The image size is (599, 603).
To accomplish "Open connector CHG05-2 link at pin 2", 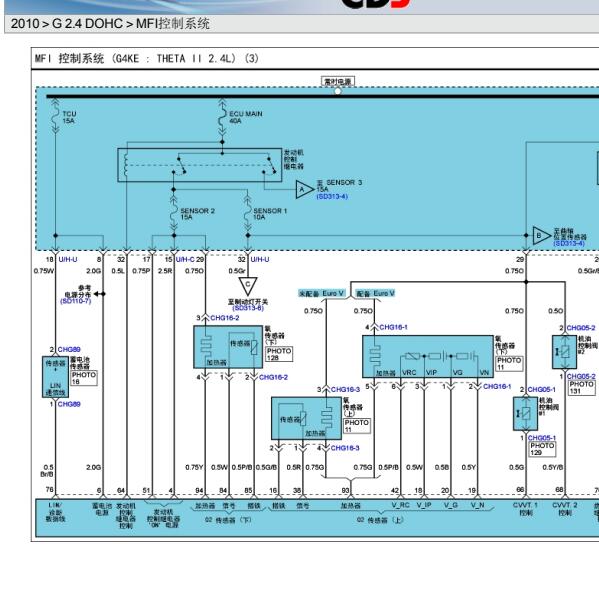I will [581, 328].
